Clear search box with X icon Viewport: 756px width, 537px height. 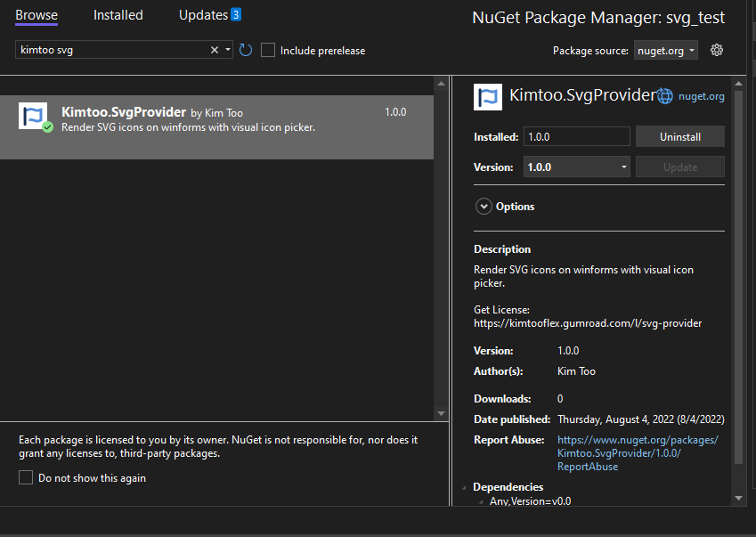point(214,50)
